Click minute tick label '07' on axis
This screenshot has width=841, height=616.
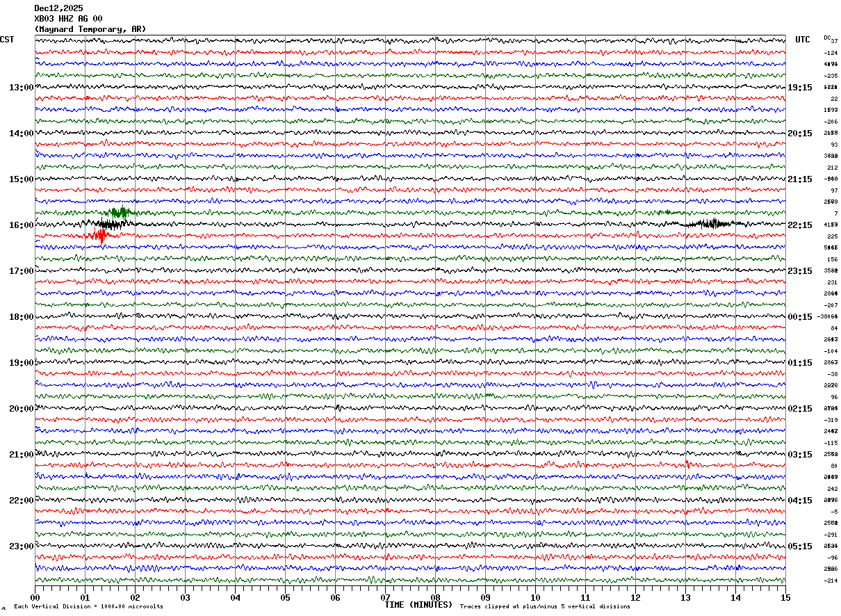pyautogui.click(x=385, y=597)
